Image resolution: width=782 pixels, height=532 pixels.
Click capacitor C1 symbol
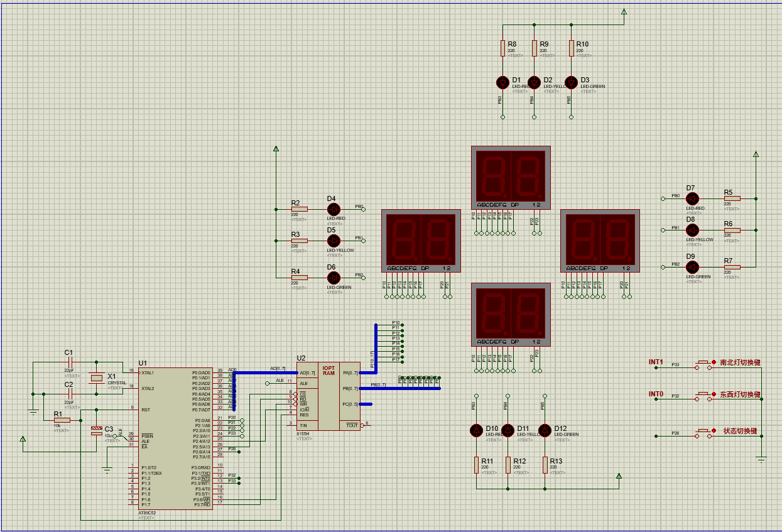coord(70,362)
